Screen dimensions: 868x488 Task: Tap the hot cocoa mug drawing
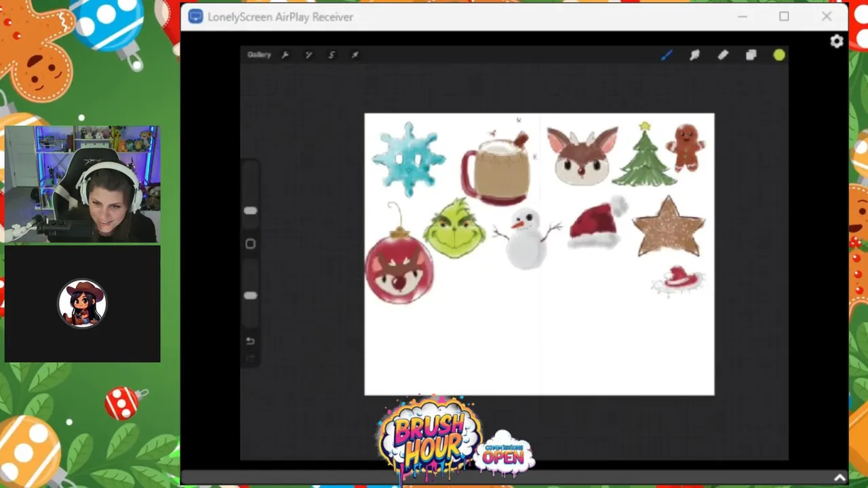495,169
